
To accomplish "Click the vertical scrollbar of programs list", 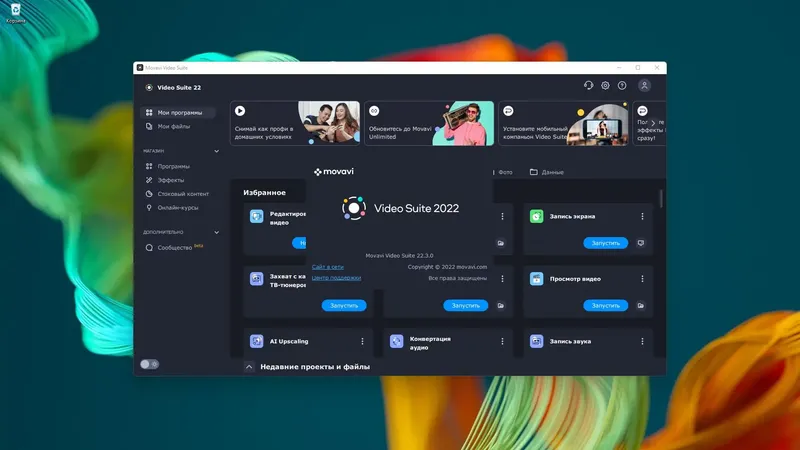I will coord(661,198).
